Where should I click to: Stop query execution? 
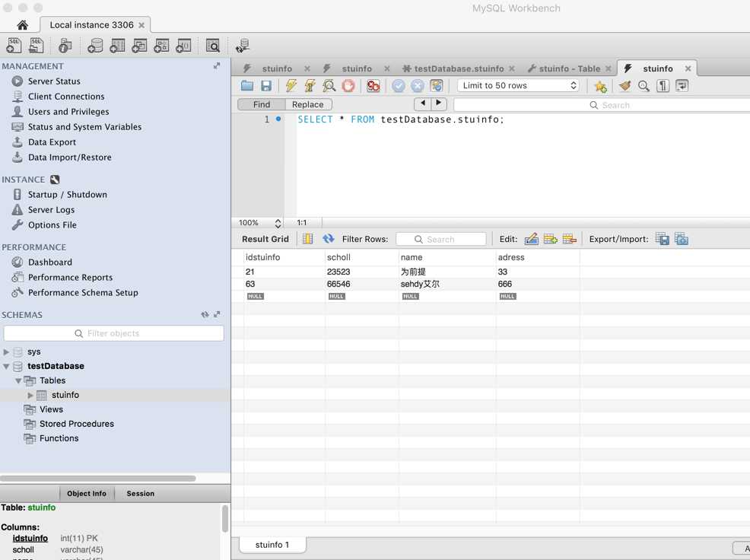[348, 86]
